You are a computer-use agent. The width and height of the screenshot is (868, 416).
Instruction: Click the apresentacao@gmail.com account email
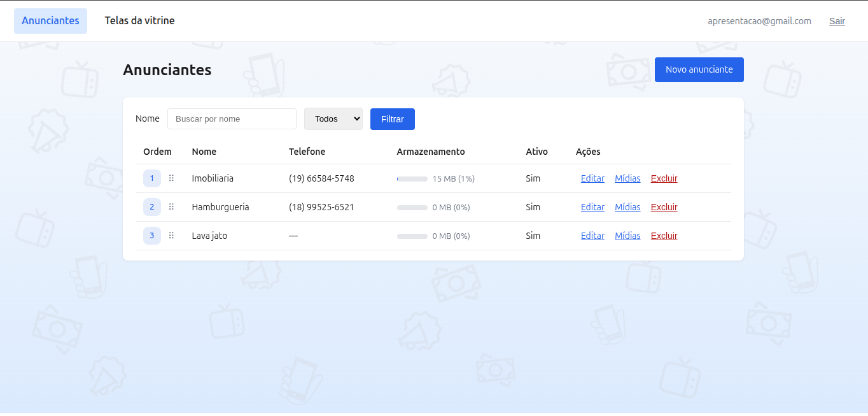click(x=759, y=21)
